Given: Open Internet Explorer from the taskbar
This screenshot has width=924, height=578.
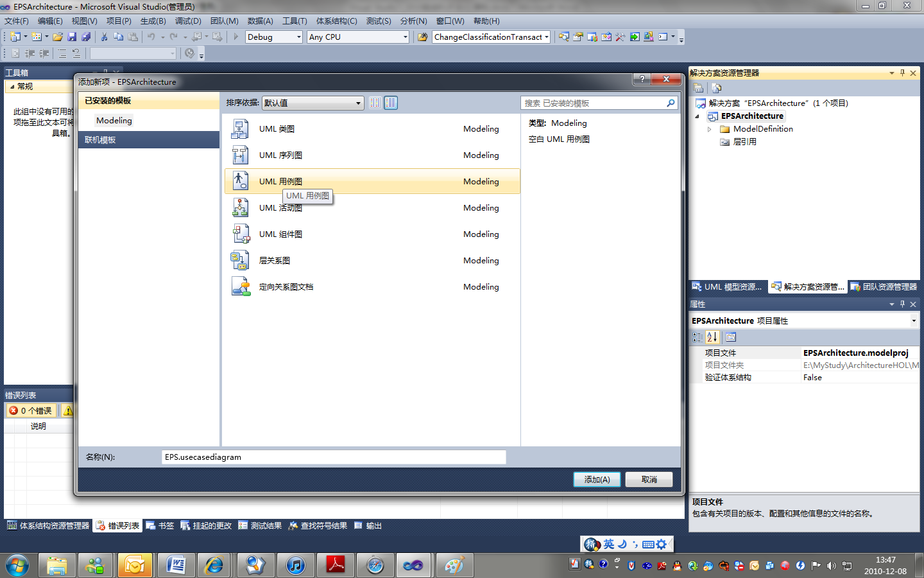Looking at the screenshot, I should 215,566.
